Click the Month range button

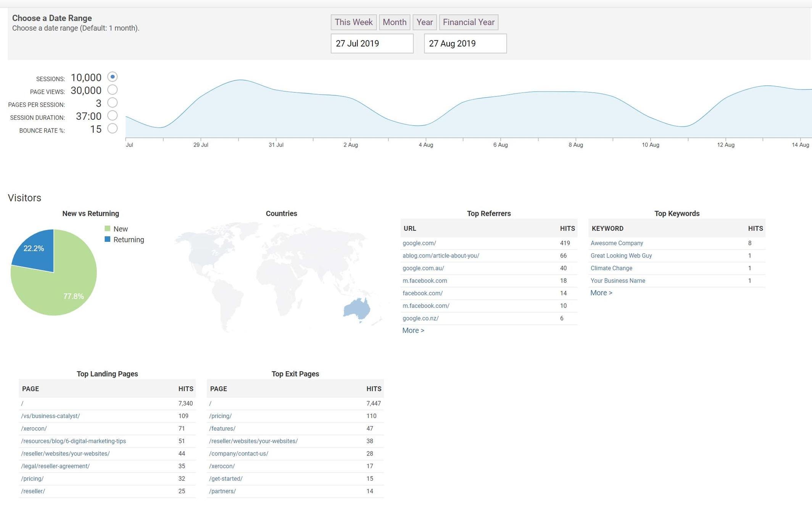pos(394,22)
